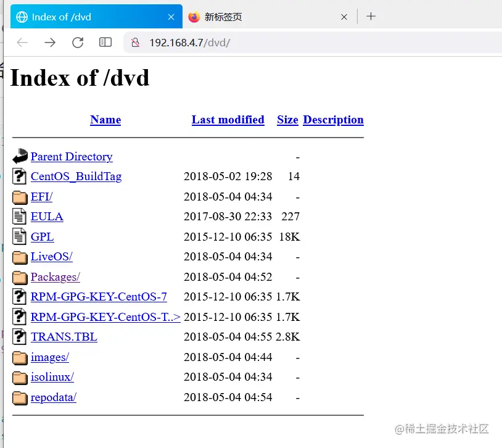Screen dimensions: 502x448
Task: Sort listing by Last modified column
Action: pyautogui.click(x=228, y=120)
